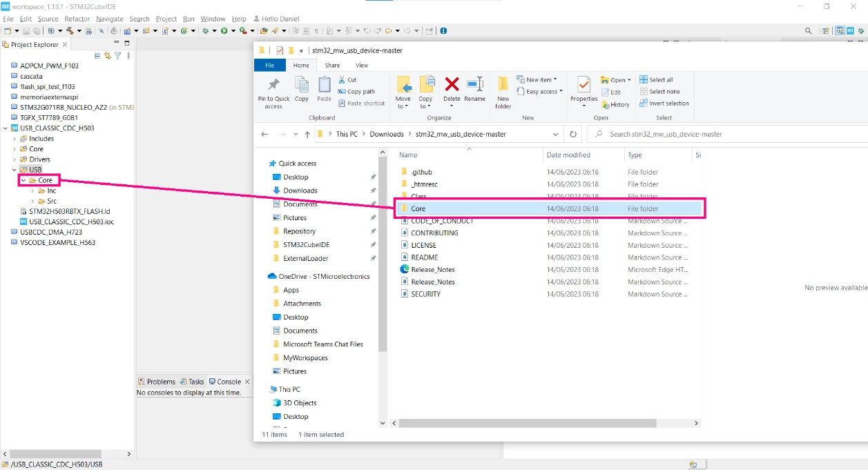Open the address bar history dropdown

click(557, 134)
